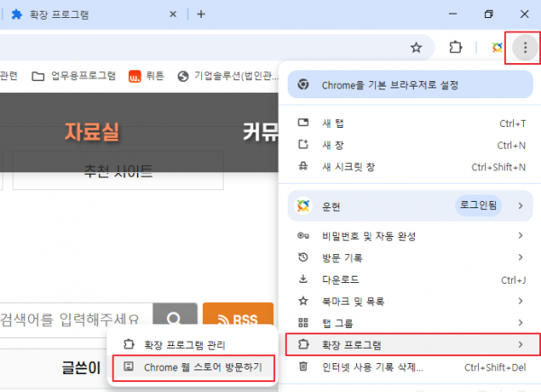Viewport: 541px width, 392px height.
Task: Select the 확장 프로그램 browser tab
Action: [x=93, y=14]
